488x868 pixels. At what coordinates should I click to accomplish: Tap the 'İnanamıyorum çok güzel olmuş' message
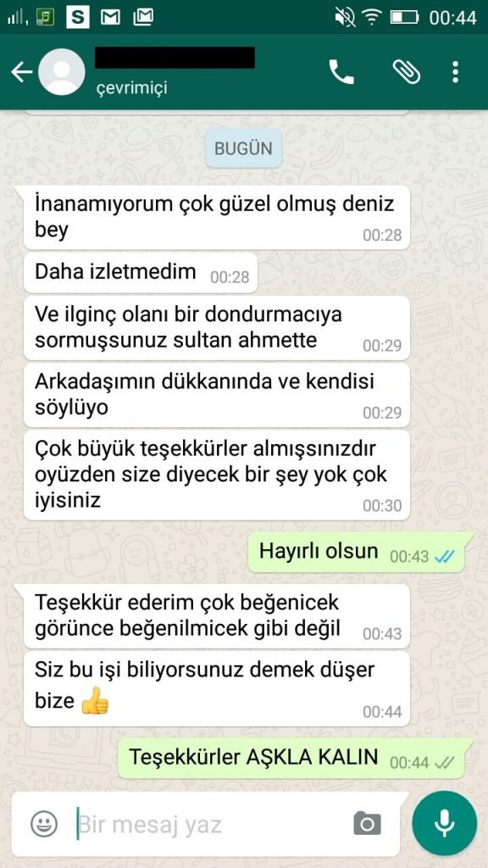tap(216, 217)
